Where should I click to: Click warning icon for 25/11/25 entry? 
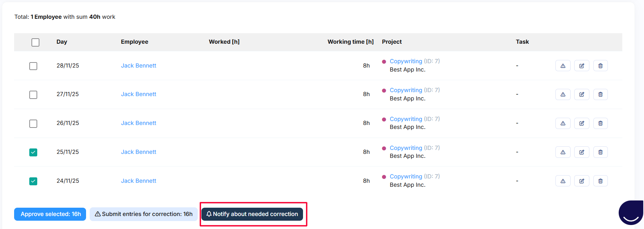[563, 152]
